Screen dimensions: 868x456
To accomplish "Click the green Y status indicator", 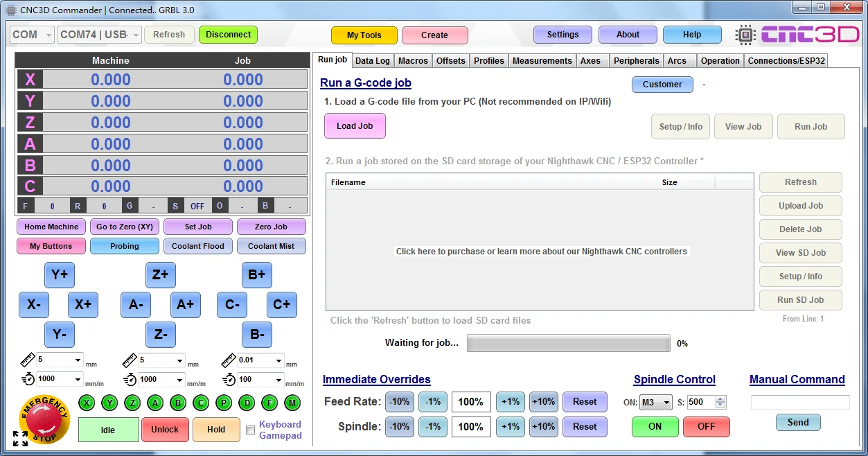I will click(109, 403).
